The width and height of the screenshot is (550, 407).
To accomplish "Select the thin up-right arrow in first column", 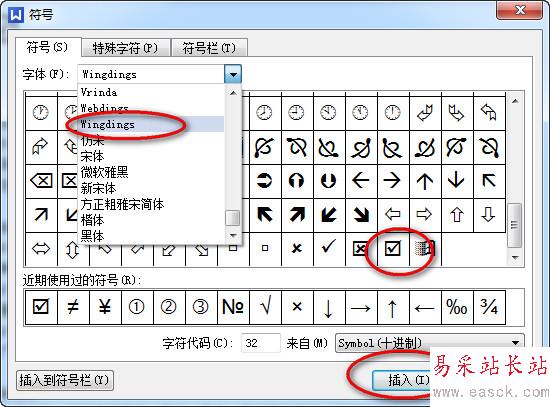I will pos(41,215).
